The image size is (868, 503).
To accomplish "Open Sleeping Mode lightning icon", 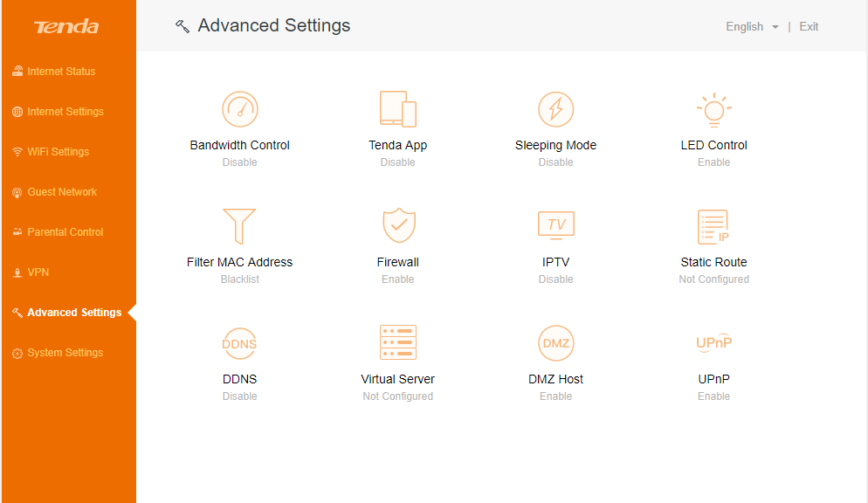I will (x=555, y=109).
